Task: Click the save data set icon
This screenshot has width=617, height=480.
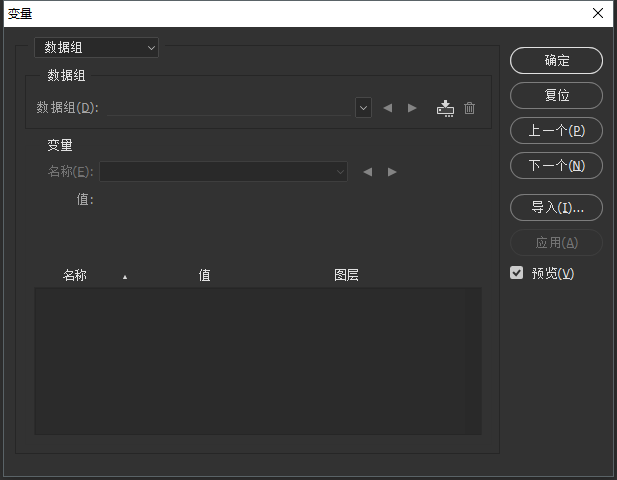Action: pyautogui.click(x=445, y=108)
